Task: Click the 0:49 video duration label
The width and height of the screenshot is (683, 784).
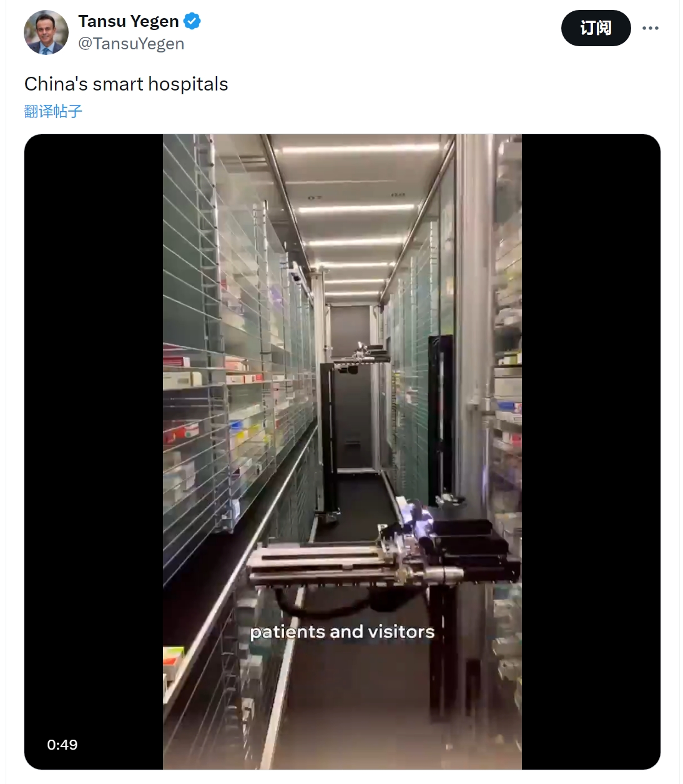Action: tap(62, 745)
